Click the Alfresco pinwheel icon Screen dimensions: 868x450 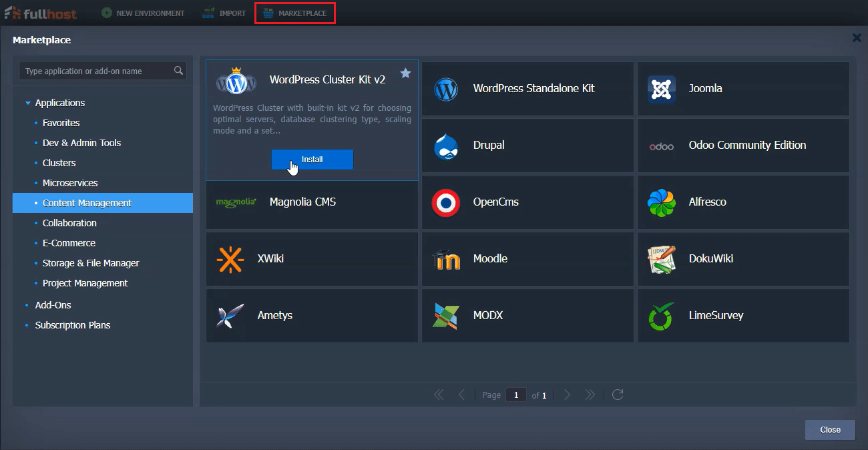pos(661,202)
